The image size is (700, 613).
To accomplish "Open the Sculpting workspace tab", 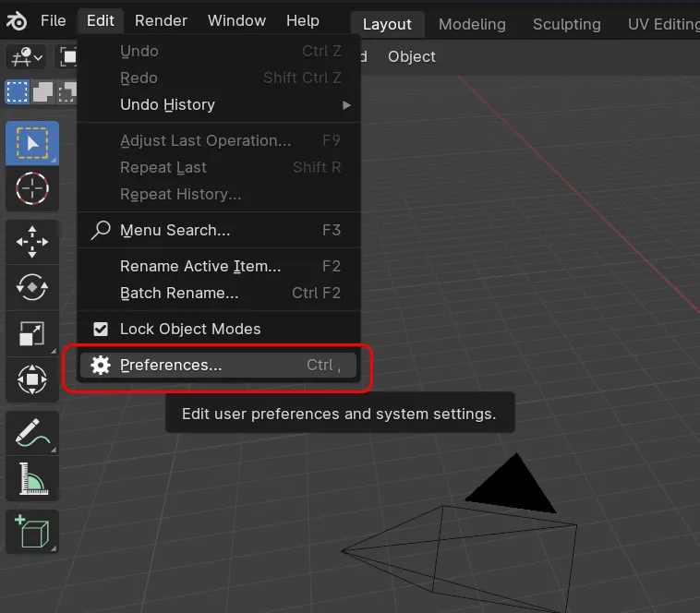I will point(566,24).
